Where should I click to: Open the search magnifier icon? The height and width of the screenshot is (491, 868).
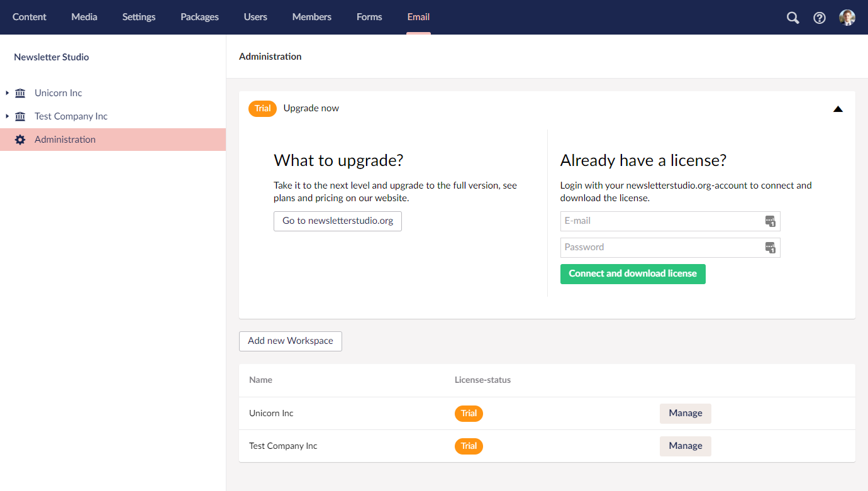[793, 18]
